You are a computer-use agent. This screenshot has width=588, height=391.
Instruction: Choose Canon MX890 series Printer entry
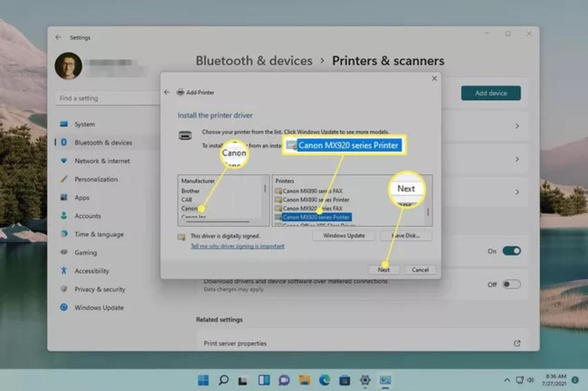point(312,200)
